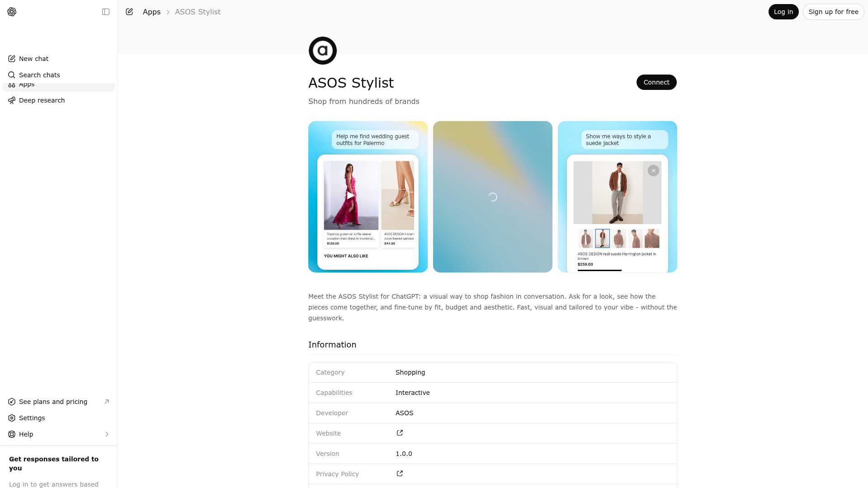This screenshot has height=488, width=868.
Task: Select the highlighted jacket thumbnail variant
Action: point(602,238)
